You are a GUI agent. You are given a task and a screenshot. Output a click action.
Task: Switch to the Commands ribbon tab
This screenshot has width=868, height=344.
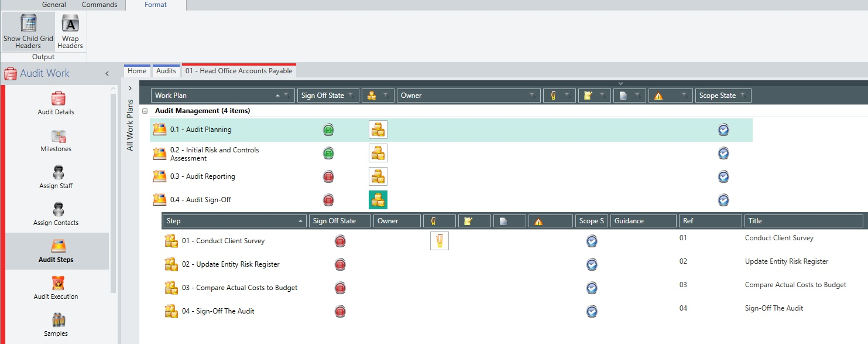(x=100, y=5)
